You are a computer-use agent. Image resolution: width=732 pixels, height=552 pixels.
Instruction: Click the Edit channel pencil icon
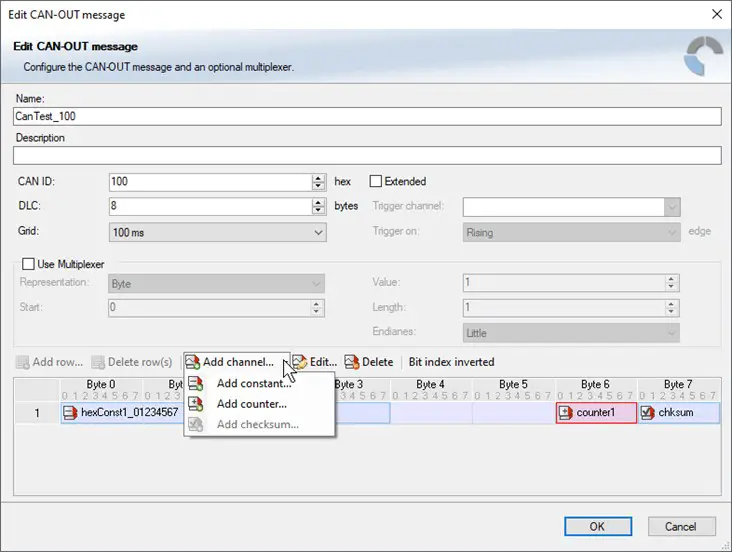300,362
